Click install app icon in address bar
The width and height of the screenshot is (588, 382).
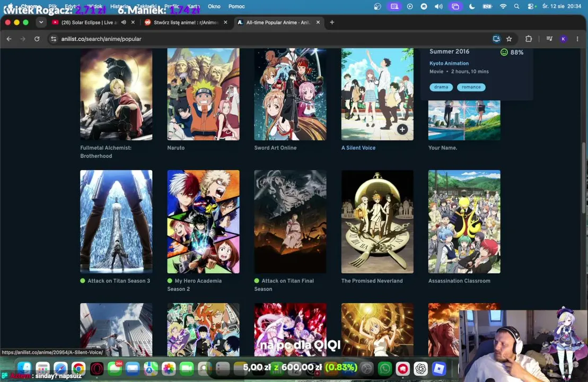pos(496,39)
